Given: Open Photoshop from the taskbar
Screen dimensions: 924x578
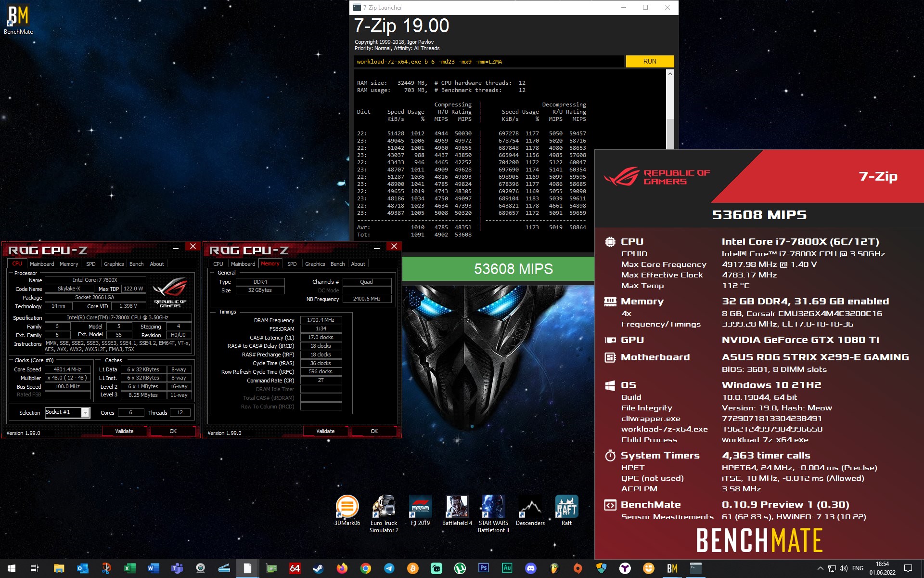Looking at the screenshot, I should click(x=483, y=568).
